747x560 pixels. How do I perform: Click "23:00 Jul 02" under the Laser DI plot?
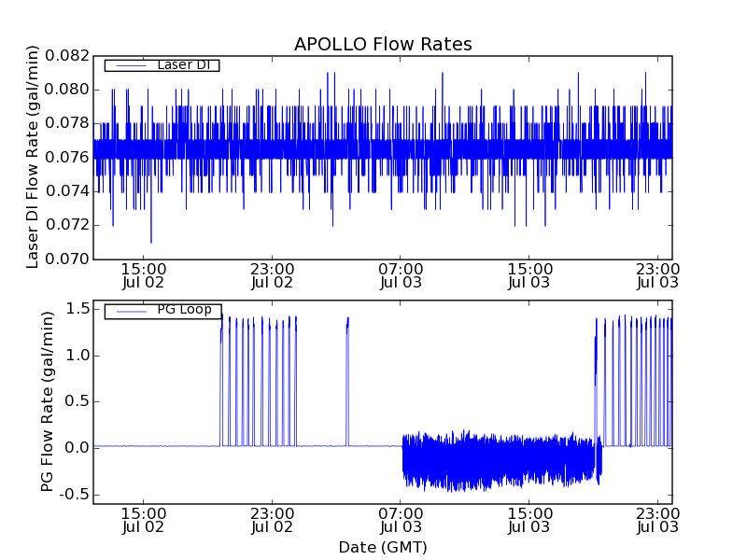coord(272,275)
